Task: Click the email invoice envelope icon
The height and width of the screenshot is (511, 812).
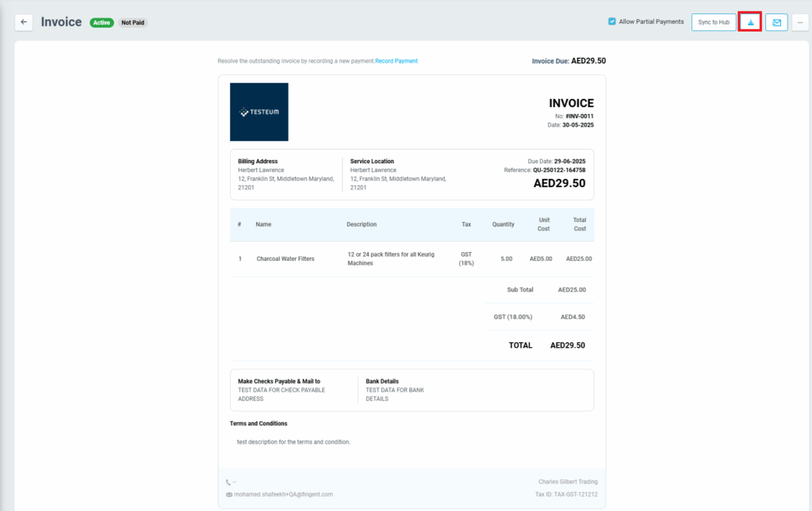Action: click(776, 22)
